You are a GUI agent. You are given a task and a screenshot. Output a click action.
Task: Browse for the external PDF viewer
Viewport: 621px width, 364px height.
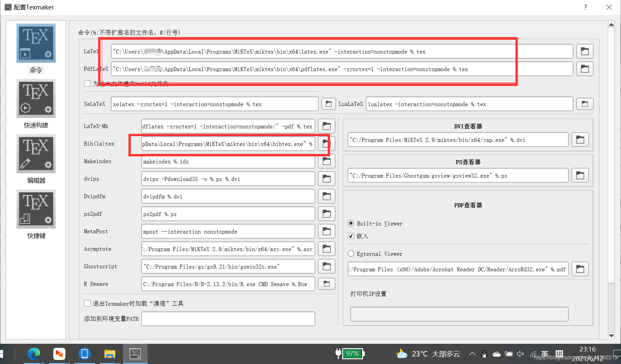click(x=580, y=269)
